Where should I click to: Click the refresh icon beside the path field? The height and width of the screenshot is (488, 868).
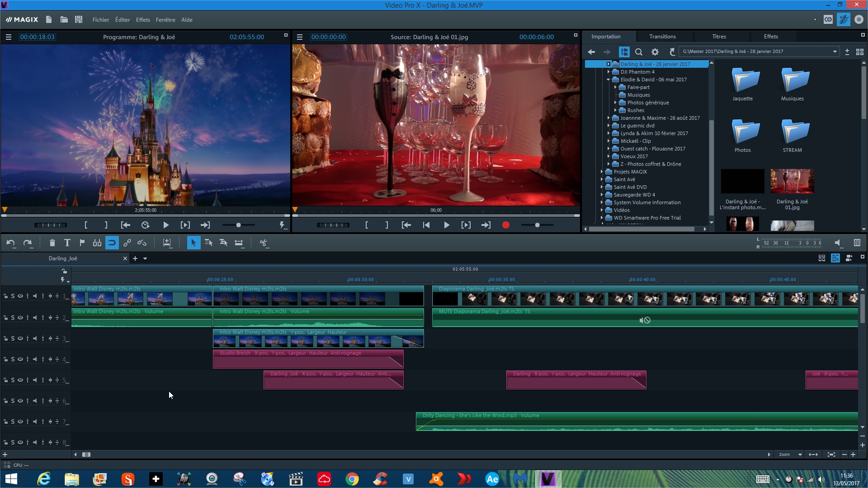click(x=672, y=52)
